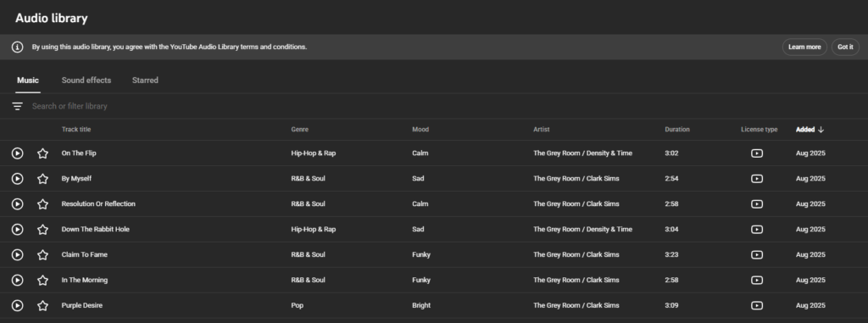
Task: Star the track Resolution Or Reflection
Action: [42, 203]
